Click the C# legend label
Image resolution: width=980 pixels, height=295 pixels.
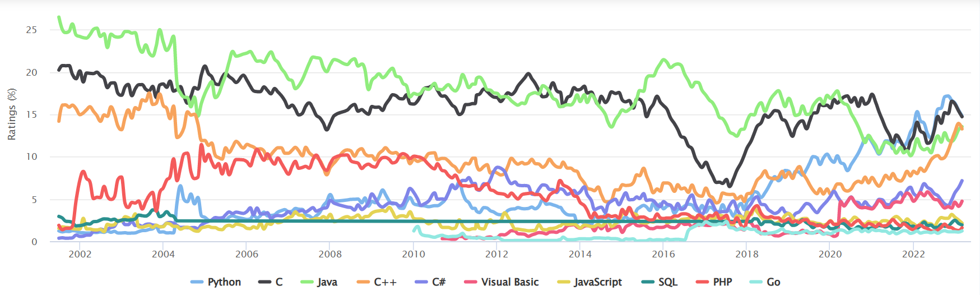[x=438, y=282]
